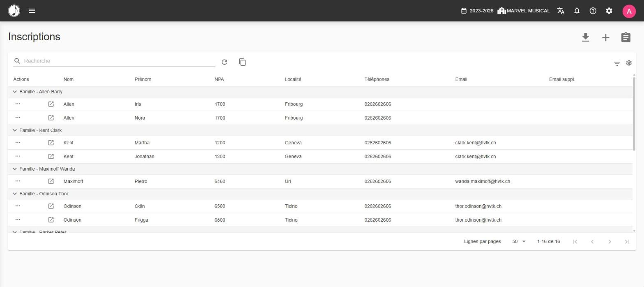Open actions menu for Odin Odinson
The height and width of the screenshot is (287, 644).
(18, 206)
